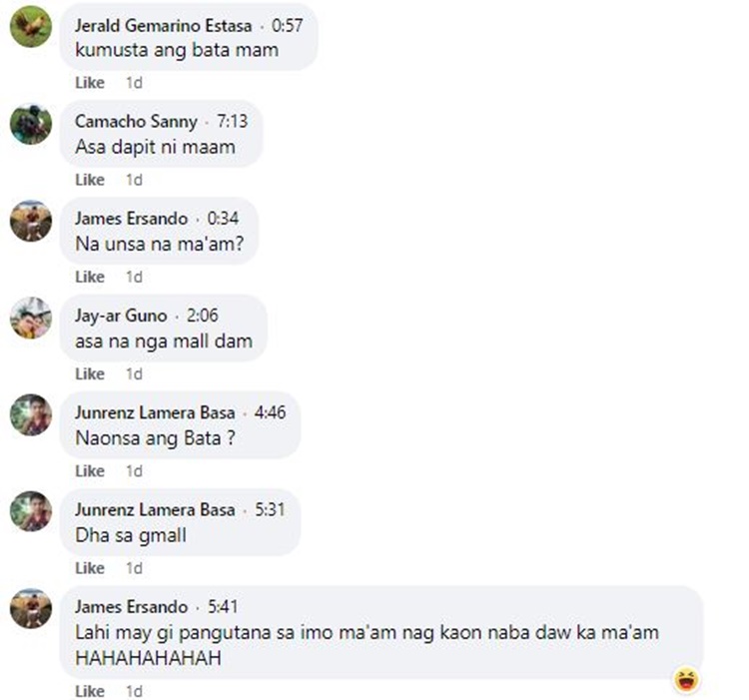Like the "Asa dapit ni maam" comment
The height and width of the screenshot is (700, 749).
coord(90,180)
